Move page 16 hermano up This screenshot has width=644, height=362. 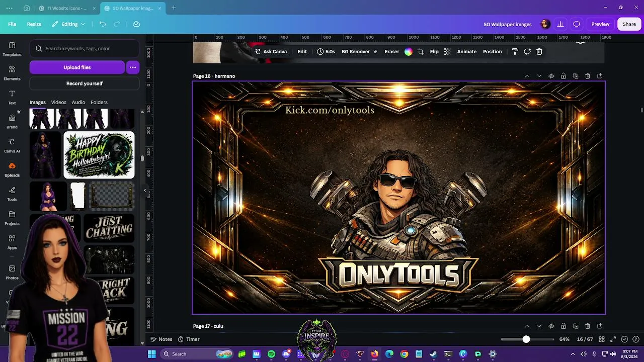[527, 76]
